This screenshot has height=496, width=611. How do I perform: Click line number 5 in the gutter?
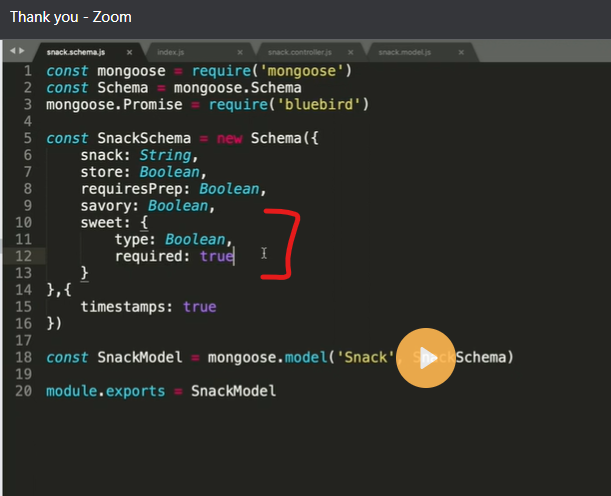(x=26, y=138)
